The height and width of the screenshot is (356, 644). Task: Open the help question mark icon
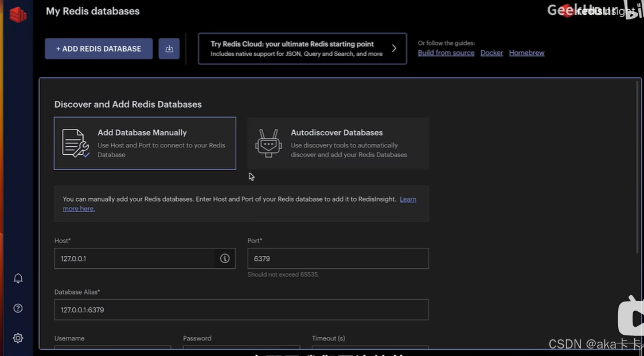tap(18, 308)
